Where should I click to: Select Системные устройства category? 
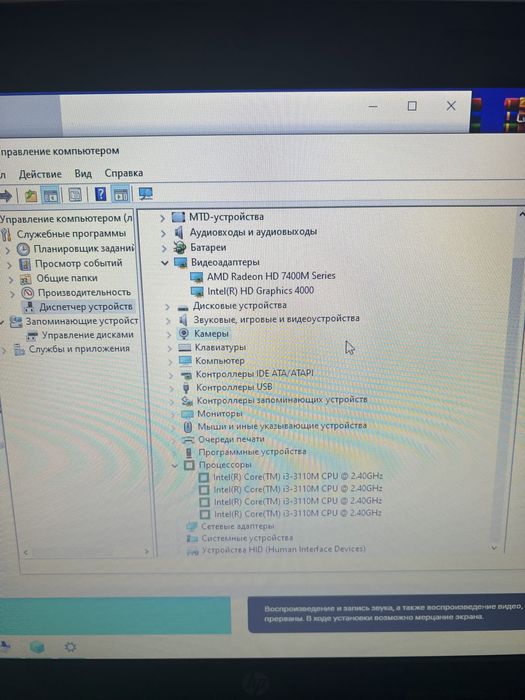coord(247,538)
